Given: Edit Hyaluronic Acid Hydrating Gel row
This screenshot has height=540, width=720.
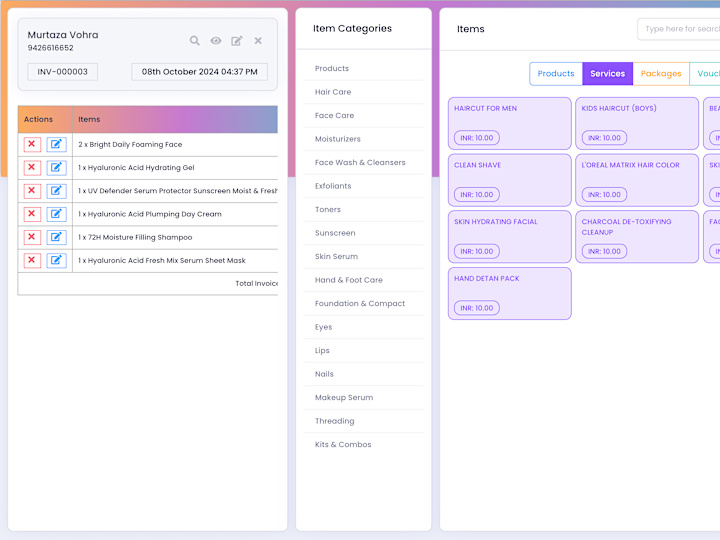Looking at the screenshot, I should click(56, 168).
